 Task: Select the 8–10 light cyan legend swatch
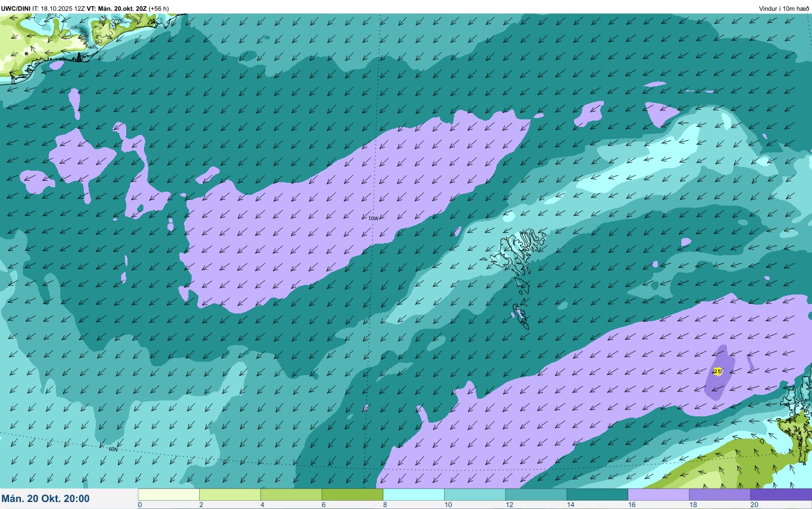point(414,494)
